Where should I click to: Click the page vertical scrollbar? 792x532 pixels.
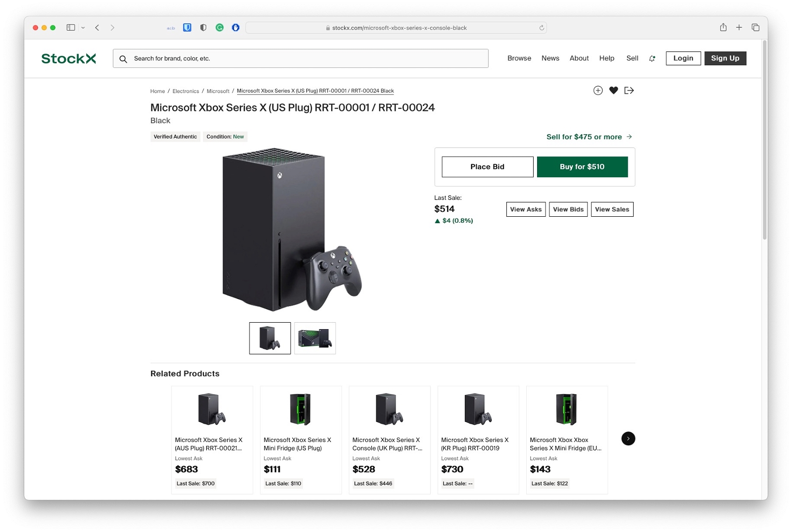(x=765, y=140)
